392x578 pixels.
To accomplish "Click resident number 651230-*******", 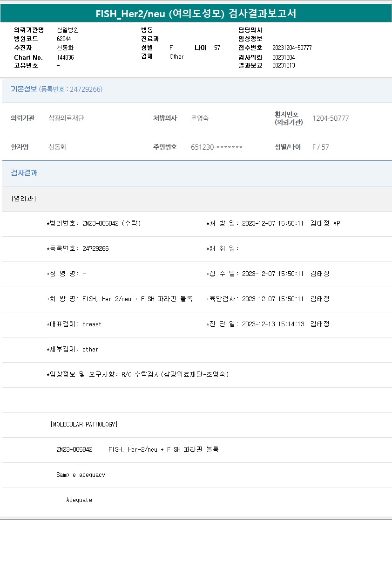I will 216,147.
